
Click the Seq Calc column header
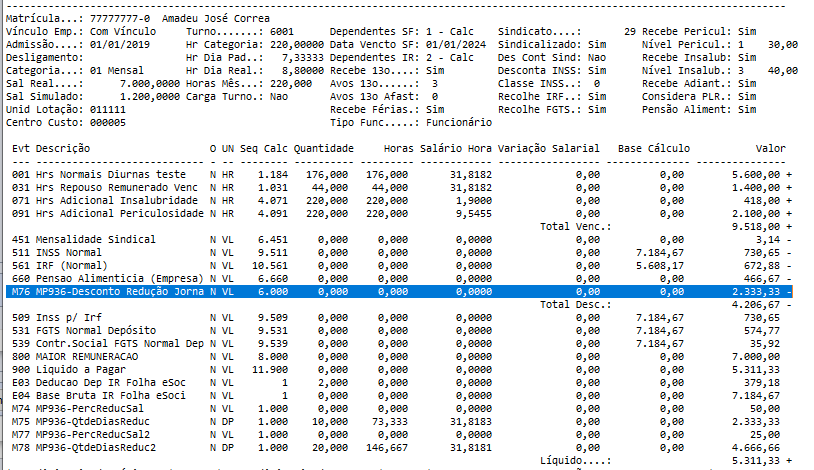264,149
